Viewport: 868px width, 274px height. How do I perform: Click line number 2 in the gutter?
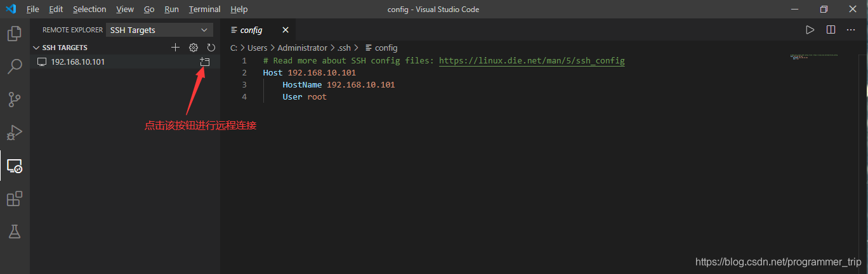244,73
